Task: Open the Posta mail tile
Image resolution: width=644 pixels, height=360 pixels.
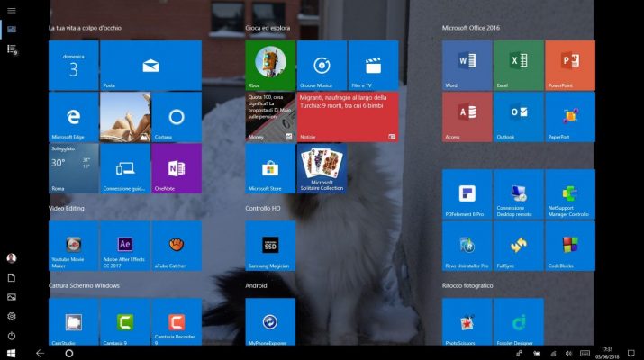Action: pyautogui.click(x=150, y=66)
